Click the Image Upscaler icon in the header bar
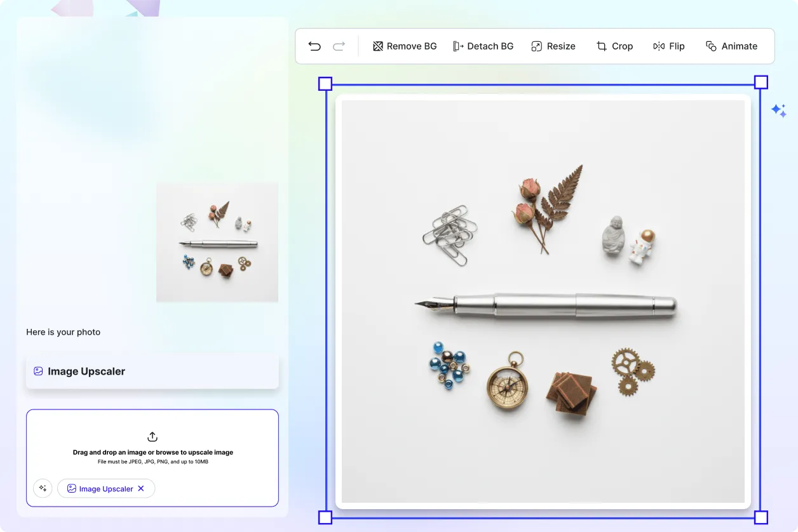798x532 pixels. 39,371
